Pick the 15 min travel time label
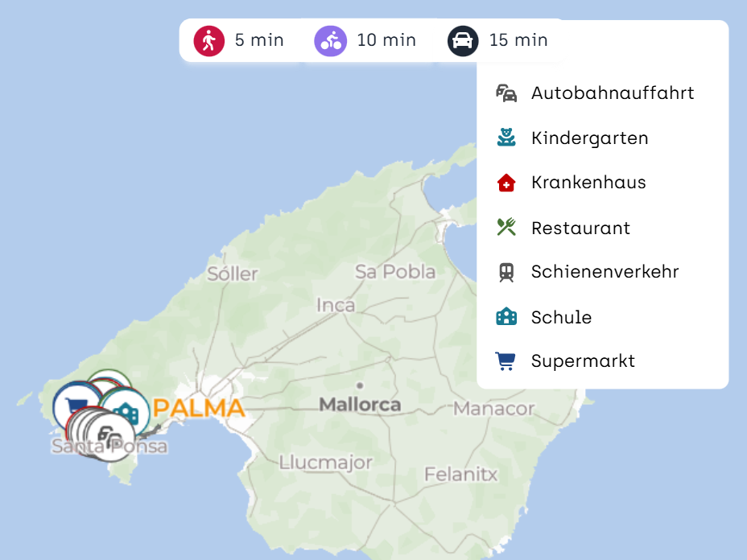The image size is (747, 560). pos(518,40)
